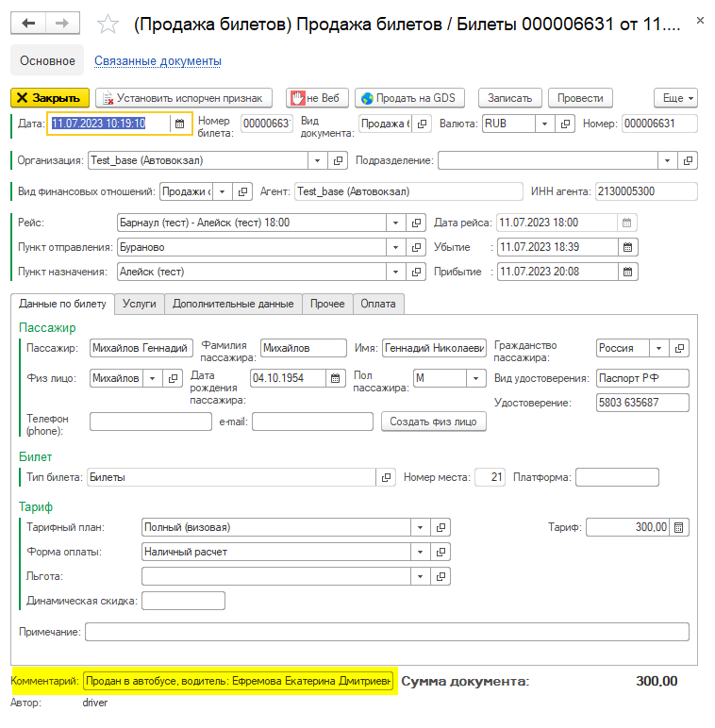
Task: Open calendar for passenger birth date
Action: [x=335, y=378]
